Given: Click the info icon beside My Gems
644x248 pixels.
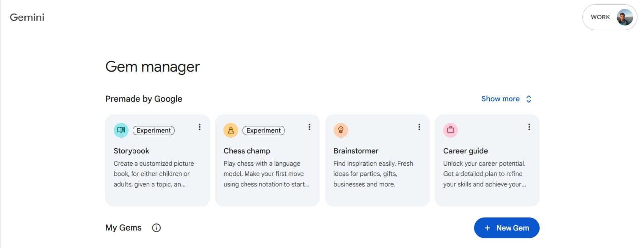Looking at the screenshot, I should (156, 228).
